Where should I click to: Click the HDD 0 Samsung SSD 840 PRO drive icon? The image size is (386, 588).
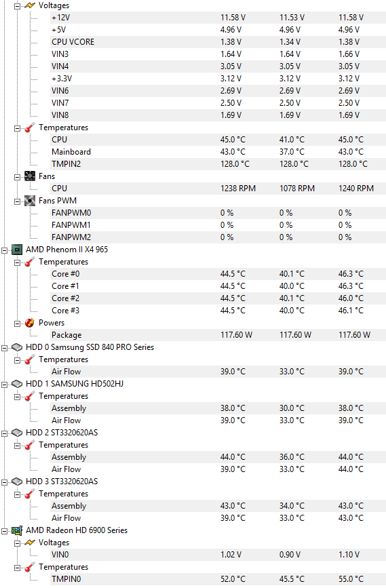point(17,348)
